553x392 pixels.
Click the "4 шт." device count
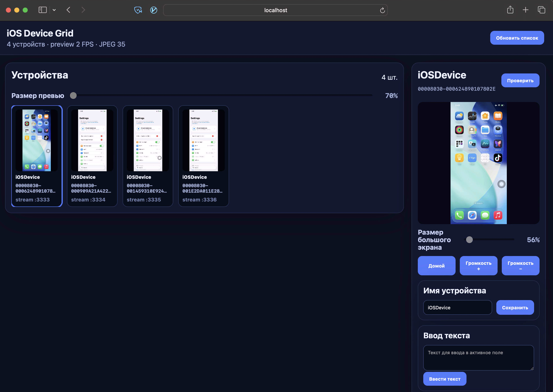point(389,77)
